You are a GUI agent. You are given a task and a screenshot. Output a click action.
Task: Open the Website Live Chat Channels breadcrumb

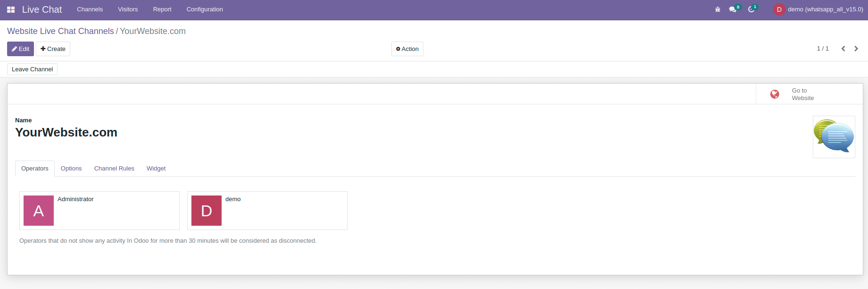tap(60, 31)
